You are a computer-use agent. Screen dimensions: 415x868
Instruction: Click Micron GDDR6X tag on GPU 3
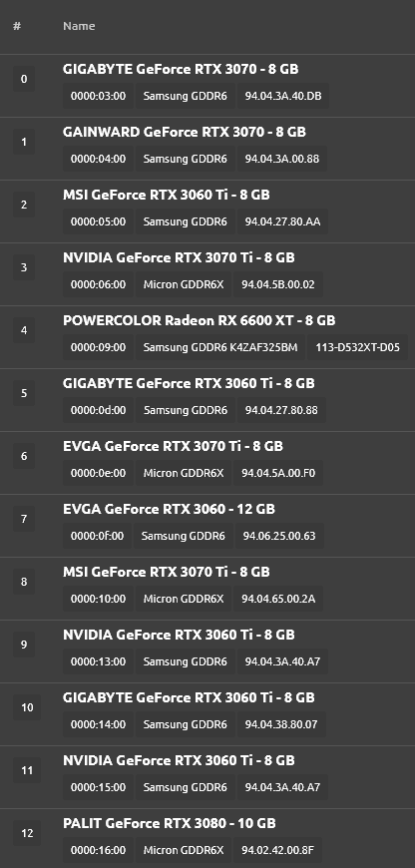tap(184, 284)
